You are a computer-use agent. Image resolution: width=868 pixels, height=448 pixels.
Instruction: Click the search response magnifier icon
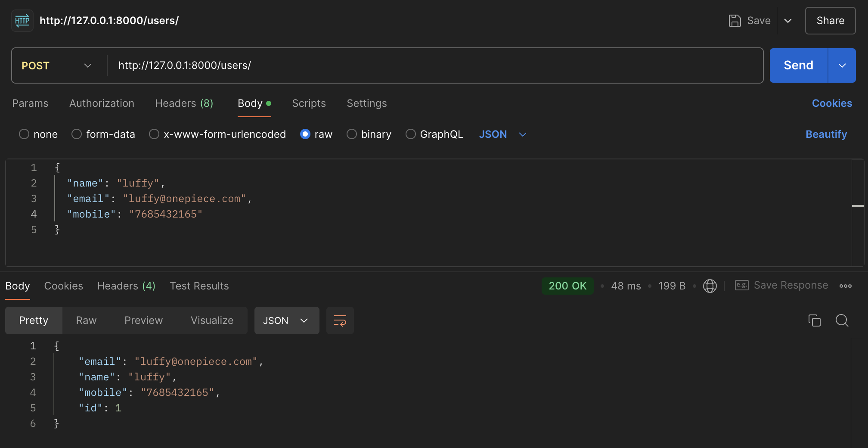point(842,320)
